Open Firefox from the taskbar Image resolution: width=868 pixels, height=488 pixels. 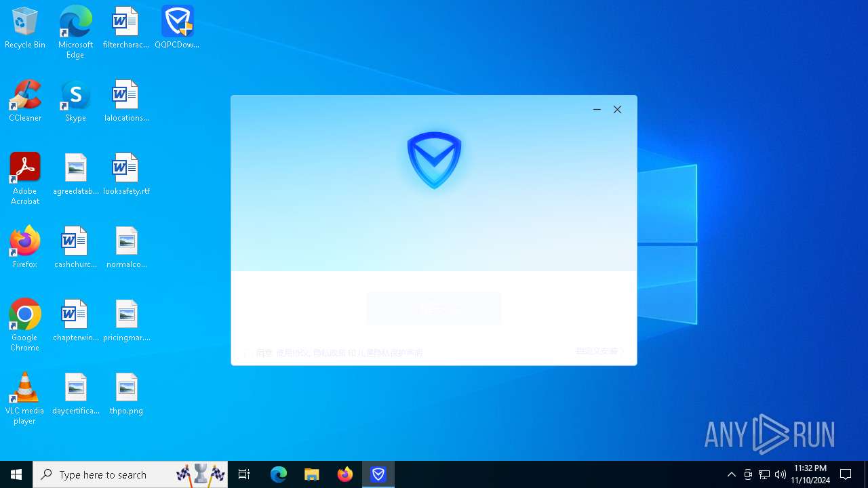click(x=345, y=474)
